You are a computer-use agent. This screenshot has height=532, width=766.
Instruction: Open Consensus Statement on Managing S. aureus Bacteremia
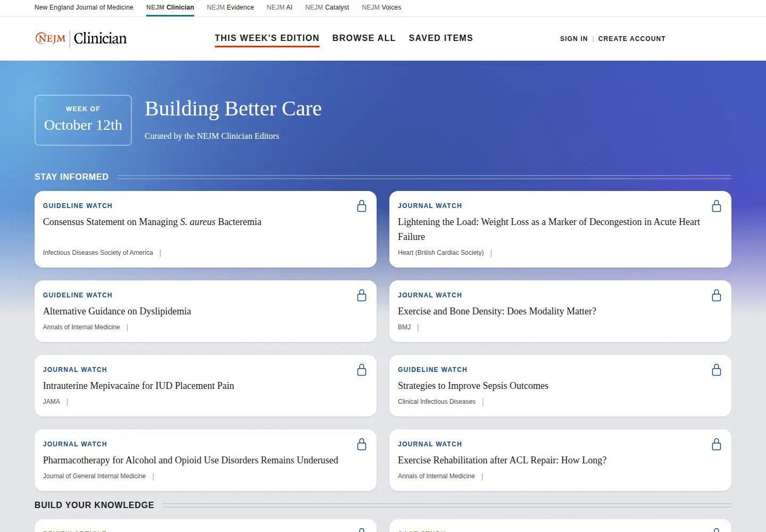point(152,222)
